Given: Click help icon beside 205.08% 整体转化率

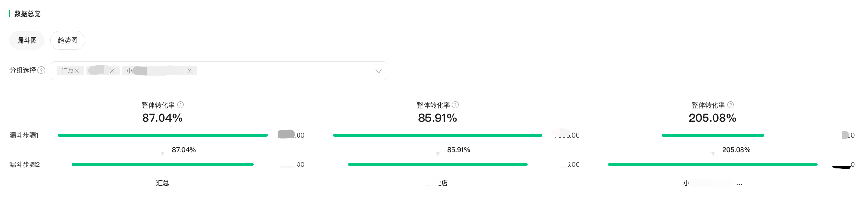Looking at the screenshot, I should point(731,105).
